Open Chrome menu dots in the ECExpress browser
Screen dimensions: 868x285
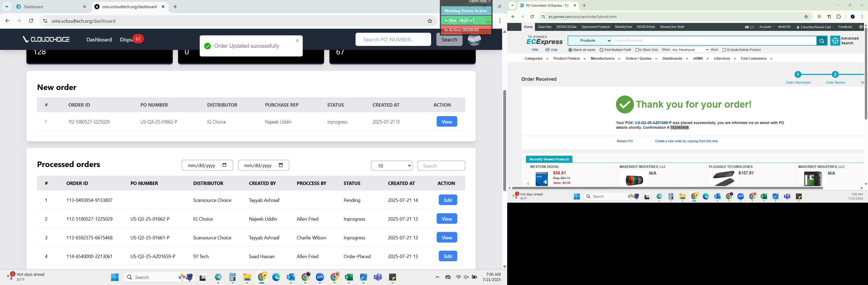[x=862, y=16]
